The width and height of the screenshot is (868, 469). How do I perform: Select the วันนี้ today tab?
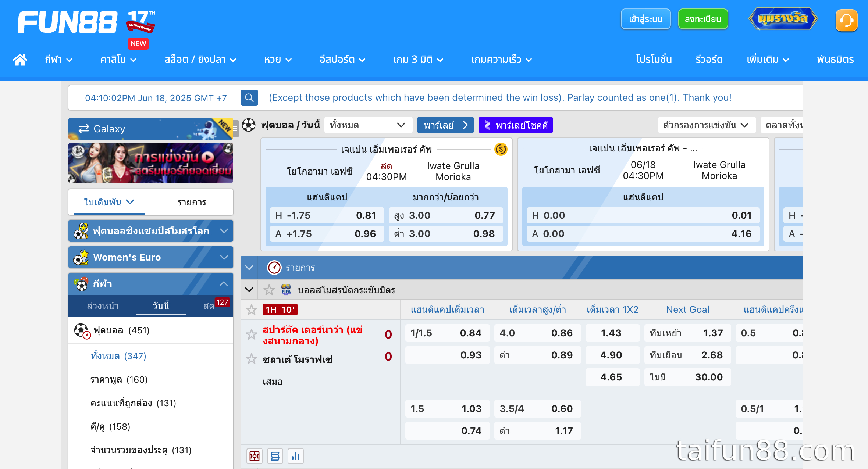point(161,306)
